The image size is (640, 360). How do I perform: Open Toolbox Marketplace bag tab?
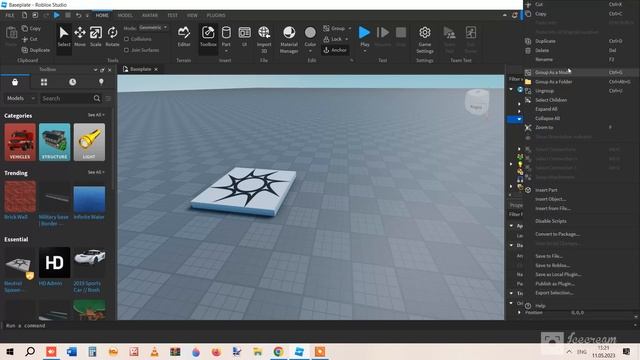pos(15,82)
